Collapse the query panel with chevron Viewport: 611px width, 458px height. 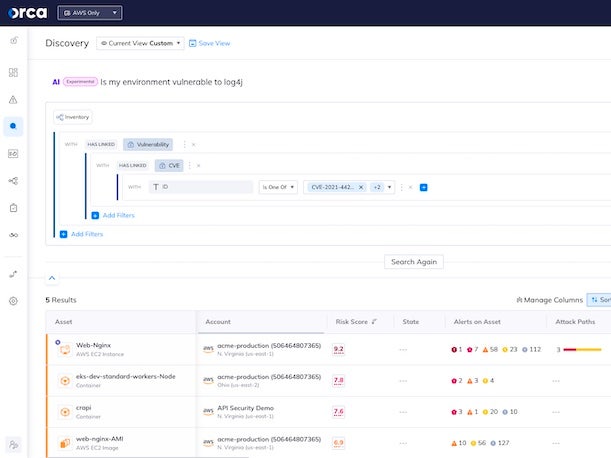[52, 278]
